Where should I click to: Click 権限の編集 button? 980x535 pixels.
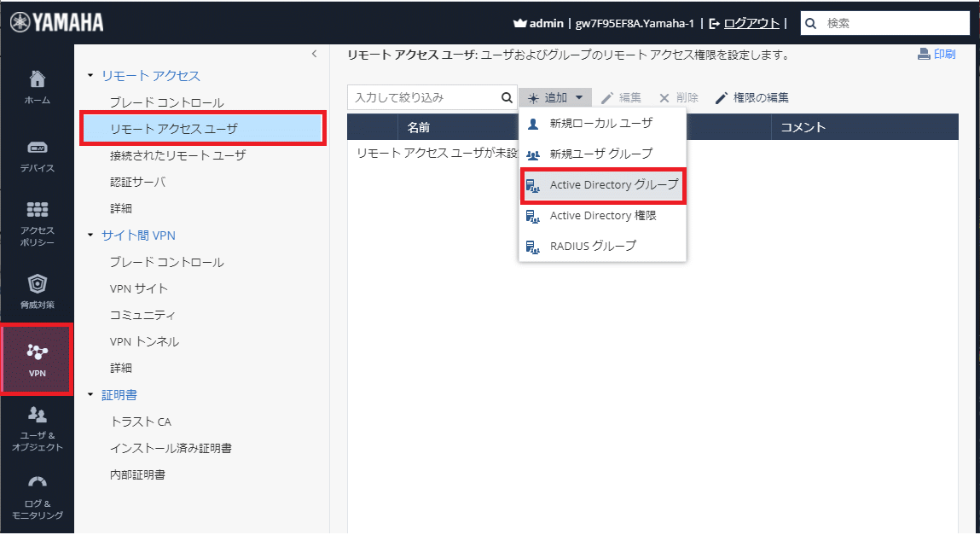click(x=751, y=98)
